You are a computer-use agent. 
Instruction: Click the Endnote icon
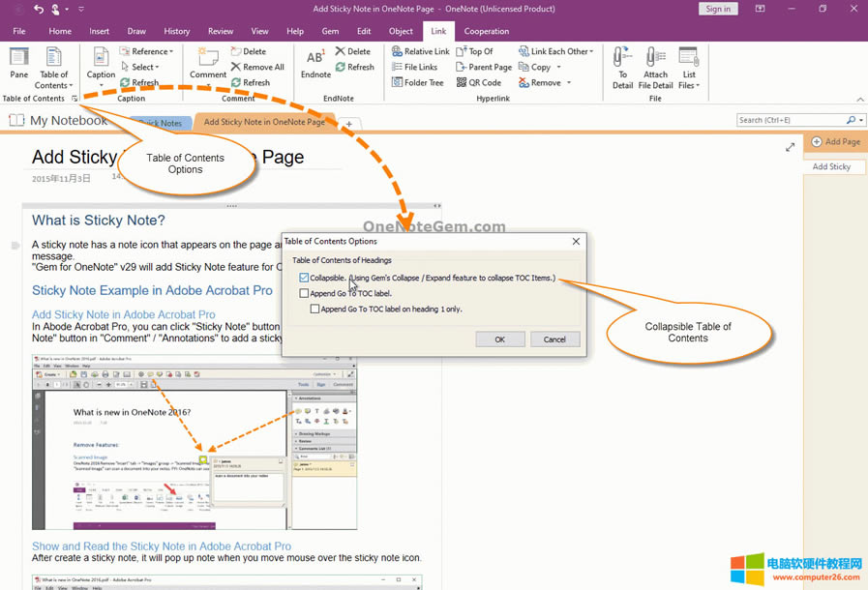(315, 60)
